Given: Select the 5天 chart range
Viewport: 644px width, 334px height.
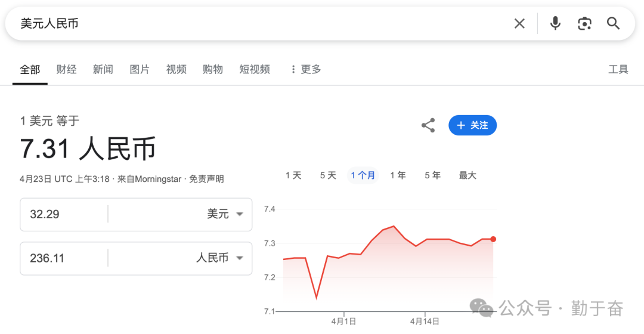Looking at the screenshot, I should pyautogui.click(x=328, y=175).
